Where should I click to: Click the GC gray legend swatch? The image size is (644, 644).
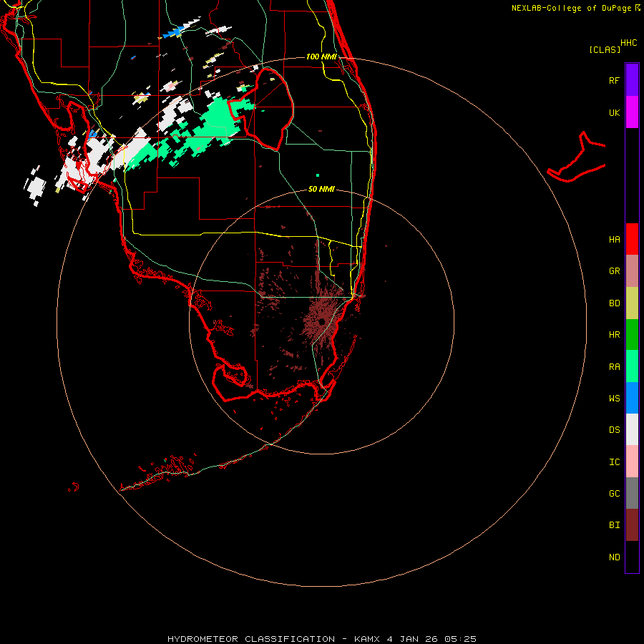pos(632,493)
